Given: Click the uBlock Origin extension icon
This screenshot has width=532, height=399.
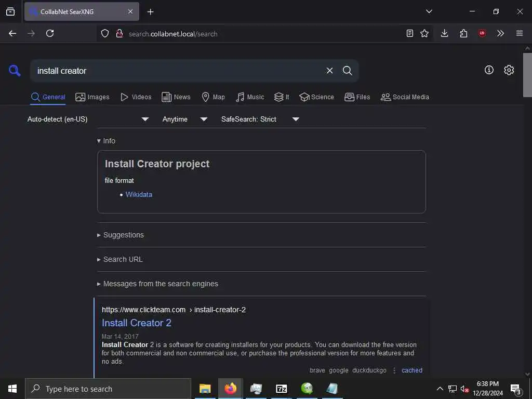Looking at the screenshot, I should [x=482, y=33].
